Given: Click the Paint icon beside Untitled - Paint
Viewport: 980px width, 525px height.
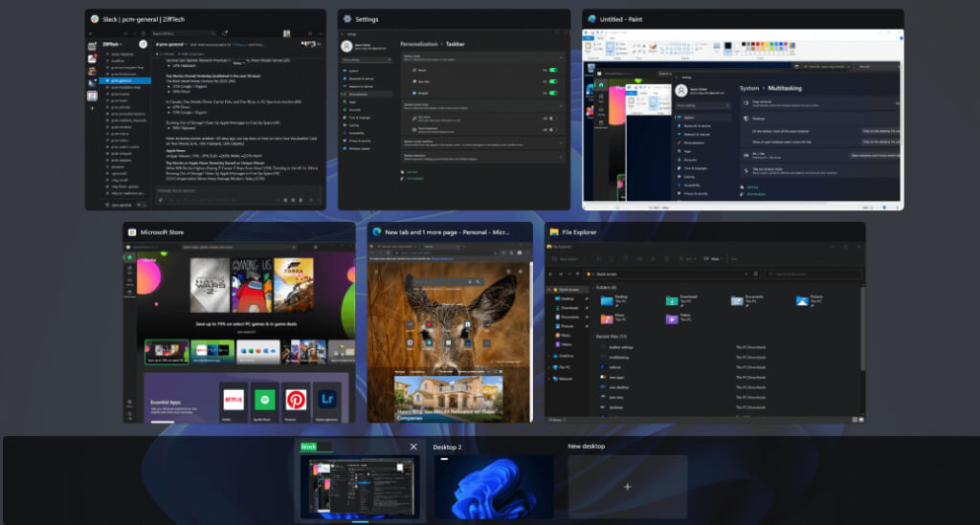Looking at the screenshot, I should coord(592,19).
